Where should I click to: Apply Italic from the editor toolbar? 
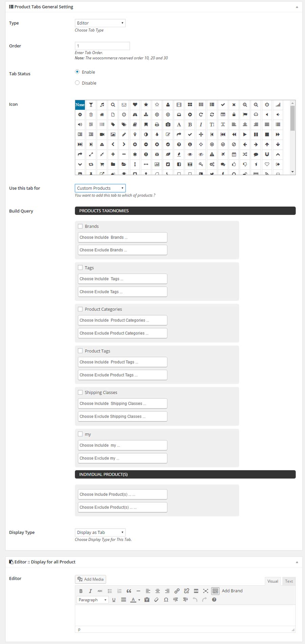[x=90, y=591]
